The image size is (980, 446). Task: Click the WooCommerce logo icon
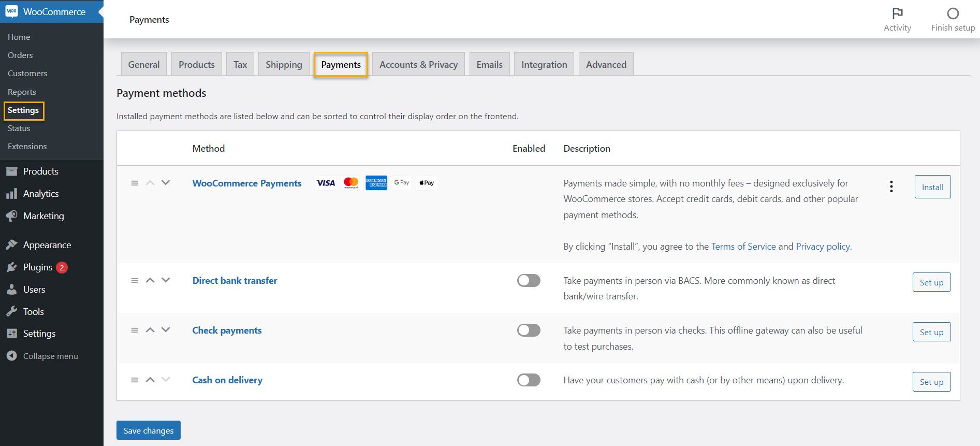[x=11, y=11]
